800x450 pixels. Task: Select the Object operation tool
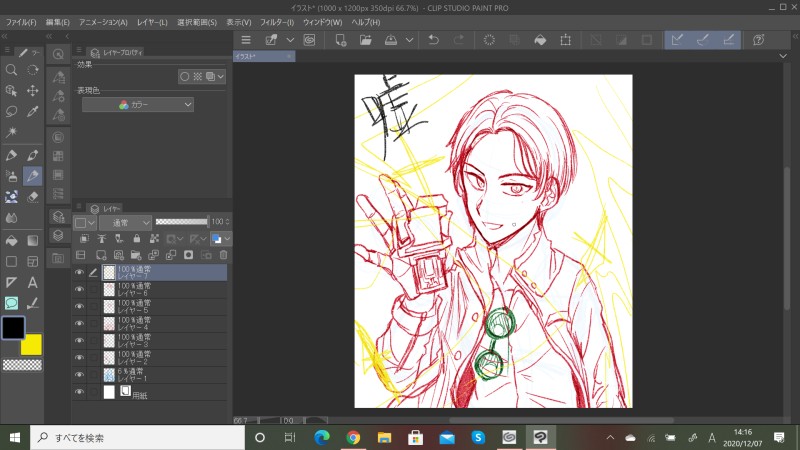click(11, 91)
